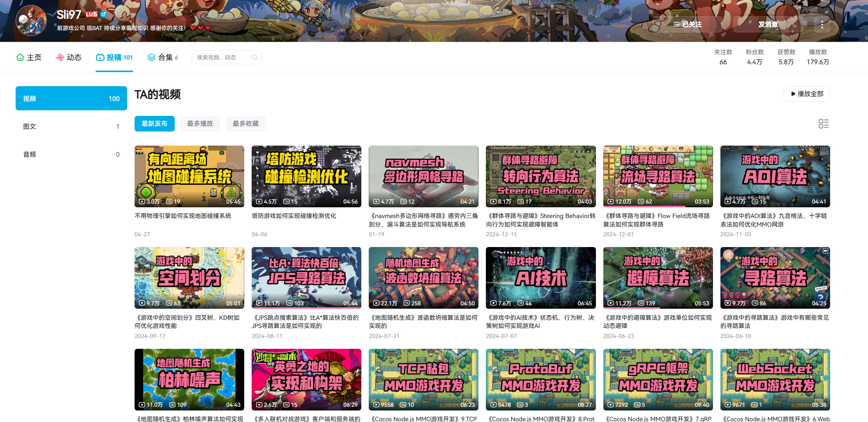The width and height of the screenshot is (868, 422).
Task: Open the three-dot more options menu
Action: pyautogui.click(x=822, y=25)
